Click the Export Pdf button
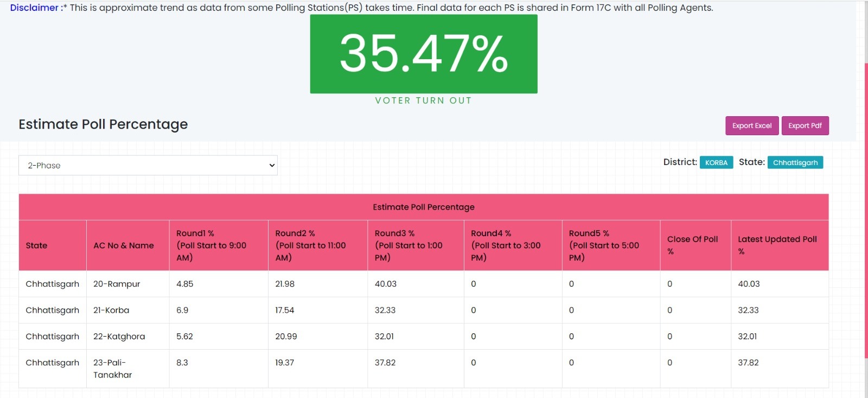The height and width of the screenshot is (398, 868). click(805, 125)
